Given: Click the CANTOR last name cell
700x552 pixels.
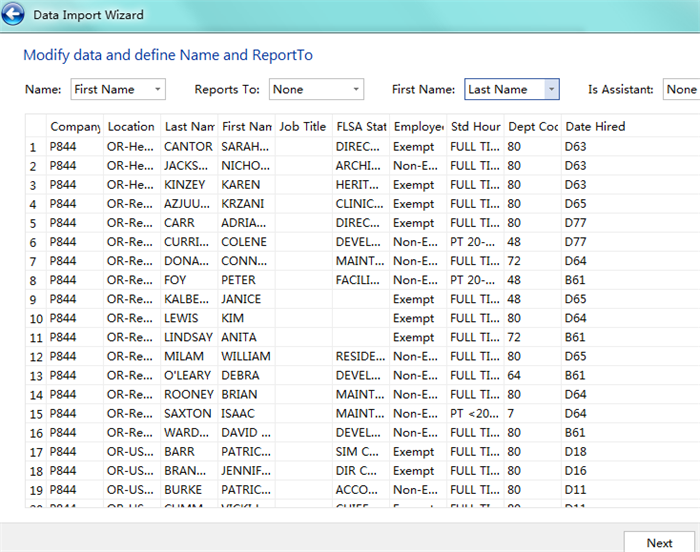Looking at the screenshot, I should (x=188, y=147).
